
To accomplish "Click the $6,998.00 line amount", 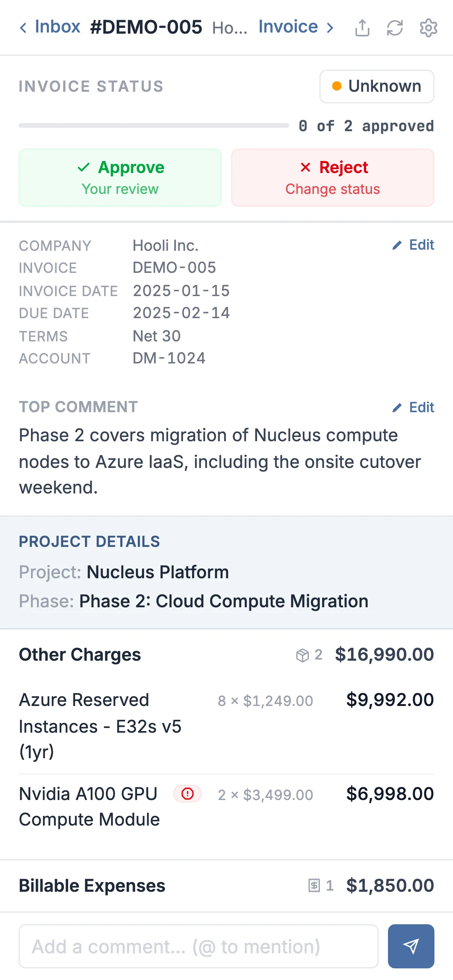I will 390,794.
